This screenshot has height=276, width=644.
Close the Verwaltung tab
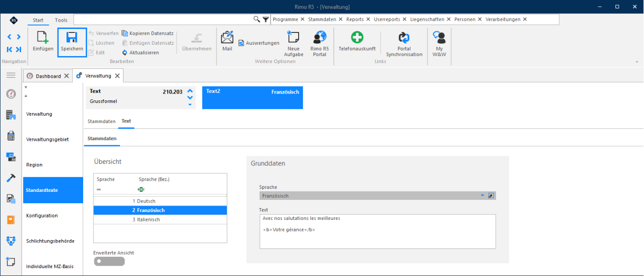(117, 76)
